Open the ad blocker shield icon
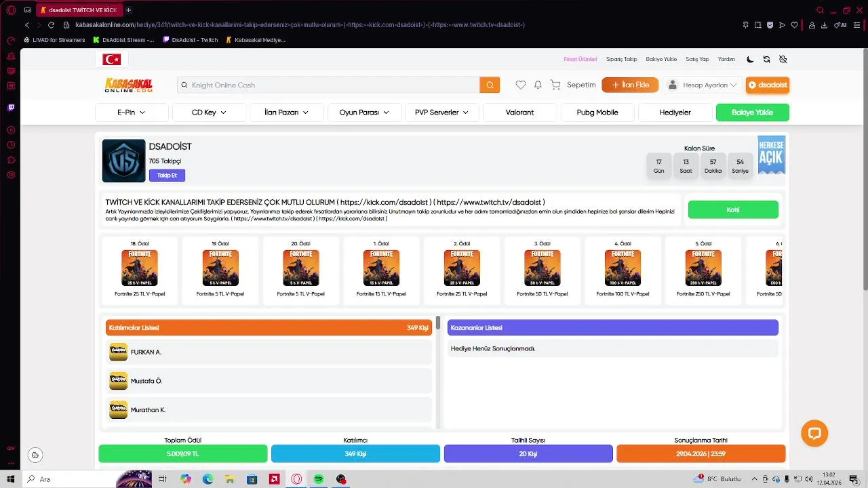Screen dimensions: 868x488 pyautogui.click(x=770, y=25)
